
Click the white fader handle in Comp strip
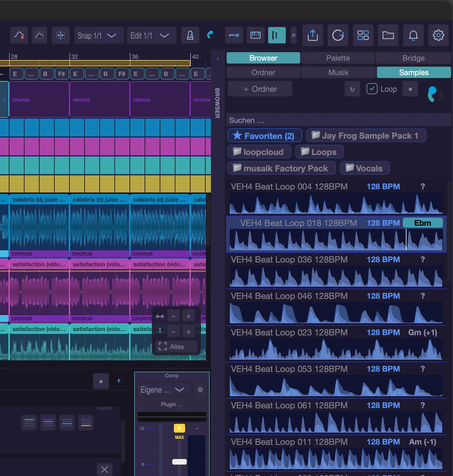point(179,462)
